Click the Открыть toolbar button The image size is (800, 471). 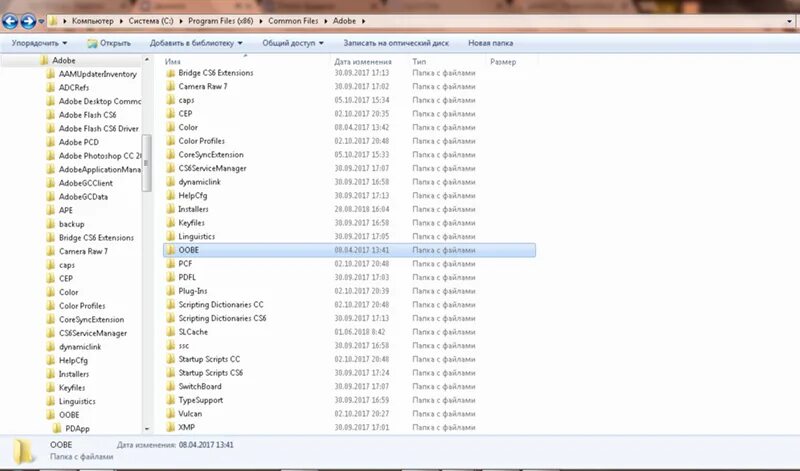109,43
